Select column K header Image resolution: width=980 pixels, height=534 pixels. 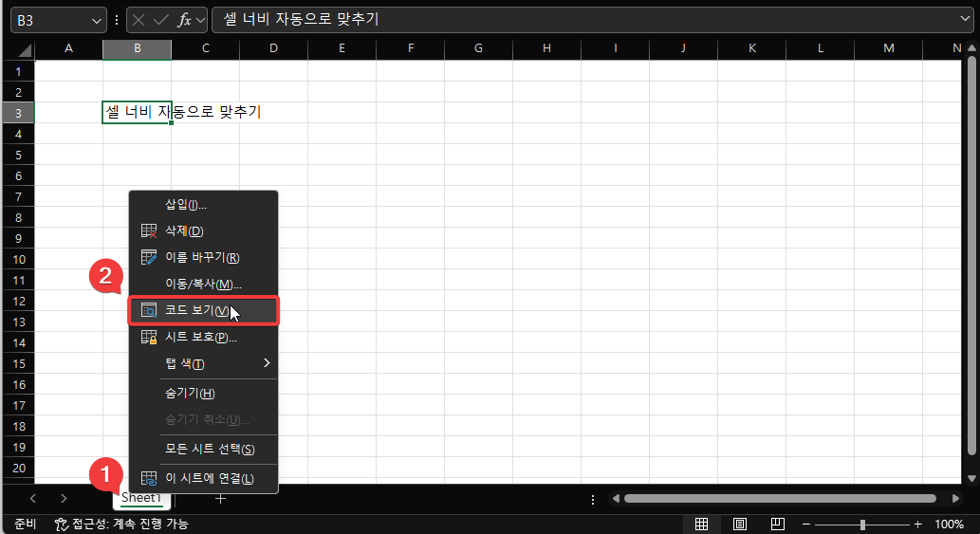(752, 48)
